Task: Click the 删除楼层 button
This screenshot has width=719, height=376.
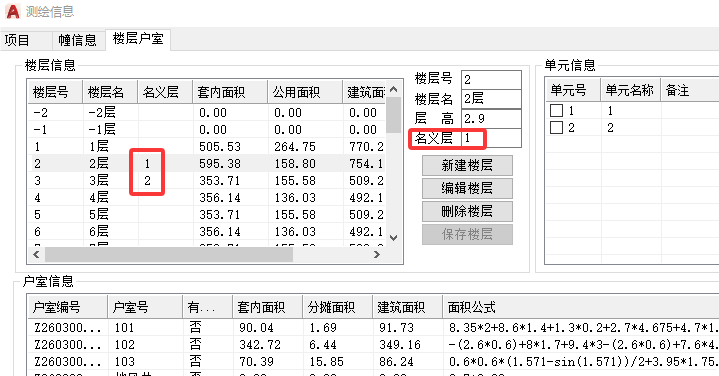Action: click(x=467, y=211)
